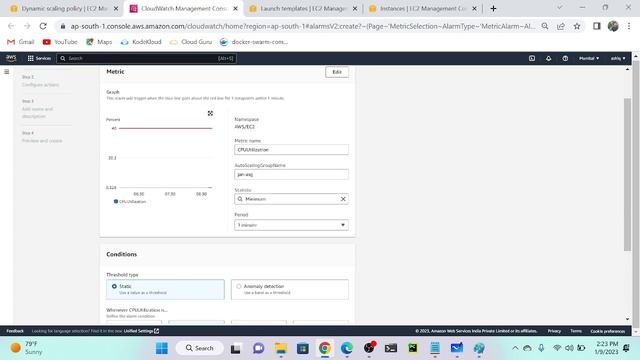The image size is (640, 360).
Task: Click Feedback link in footer
Action: (15, 331)
